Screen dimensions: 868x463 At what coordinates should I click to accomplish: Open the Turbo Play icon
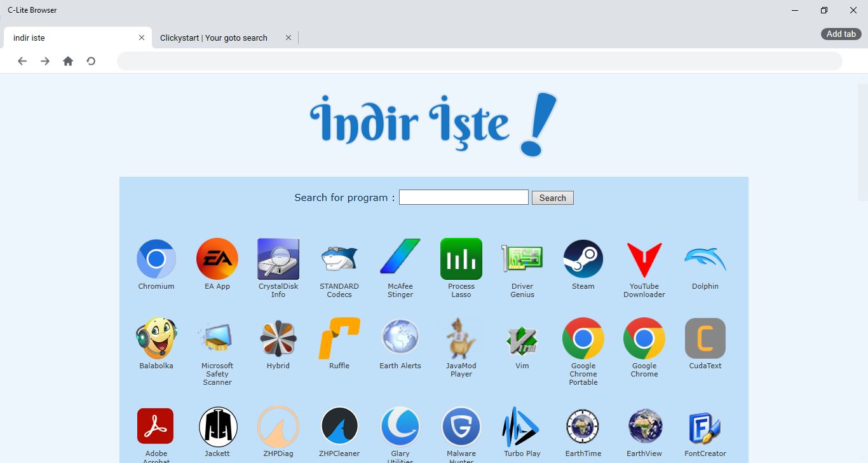[x=522, y=426]
